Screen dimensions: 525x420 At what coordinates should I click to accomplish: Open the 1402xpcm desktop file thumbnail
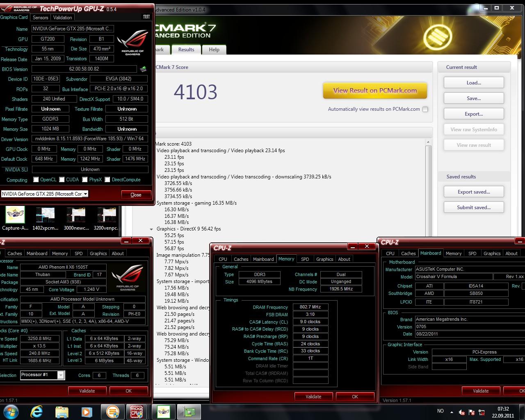click(45, 219)
